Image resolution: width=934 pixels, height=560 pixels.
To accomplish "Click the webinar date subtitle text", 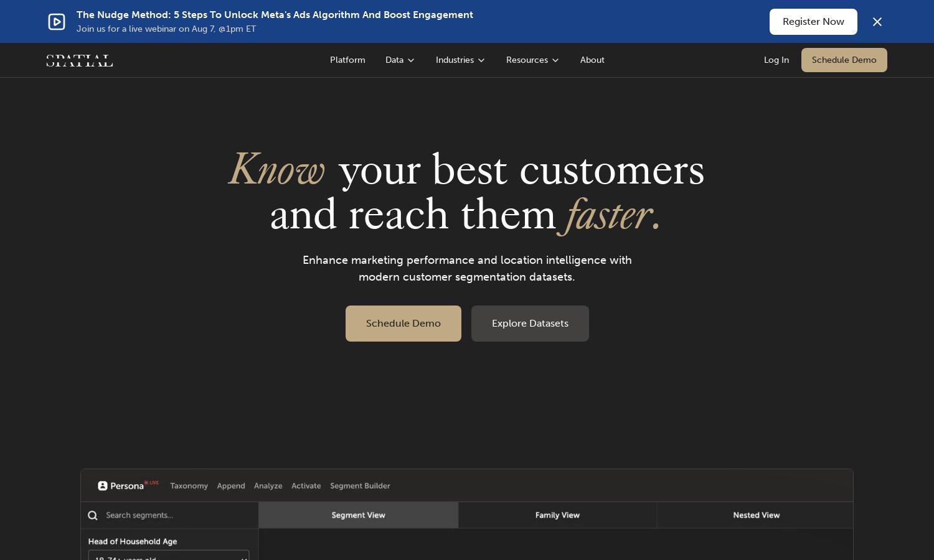I will pyautogui.click(x=166, y=29).
